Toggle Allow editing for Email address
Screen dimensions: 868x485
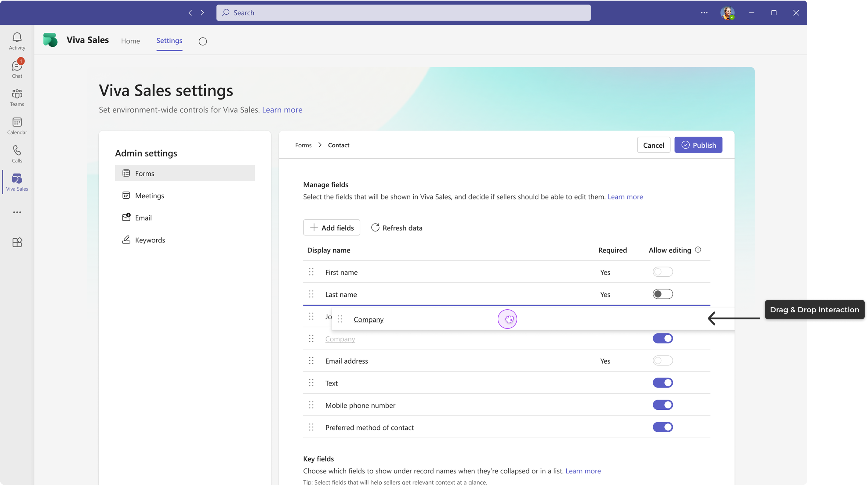click(663, 361)
